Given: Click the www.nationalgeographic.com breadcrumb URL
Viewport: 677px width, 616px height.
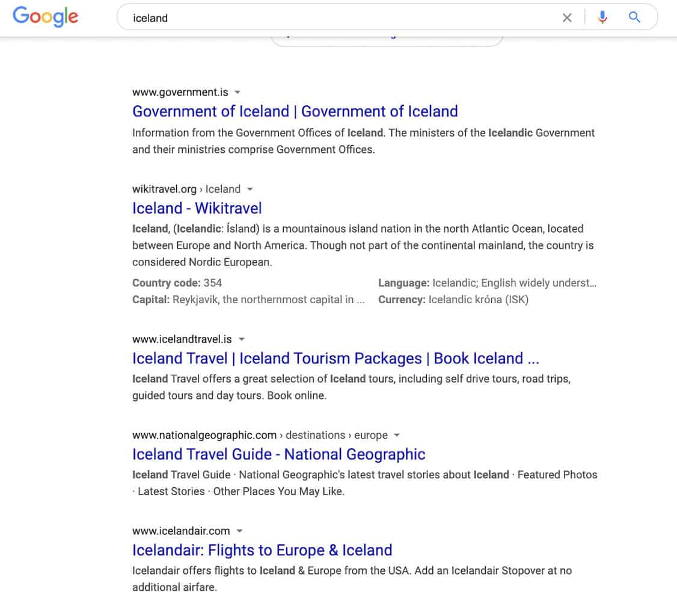Looking at the screenshot, I should coord(260,435).
